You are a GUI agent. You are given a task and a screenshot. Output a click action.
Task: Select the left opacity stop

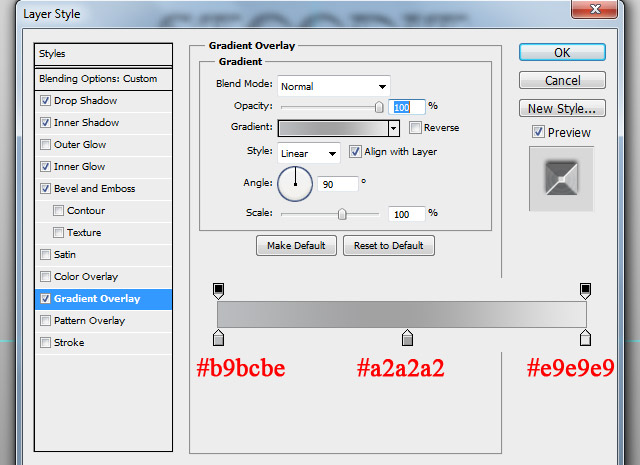coord(218,291)
